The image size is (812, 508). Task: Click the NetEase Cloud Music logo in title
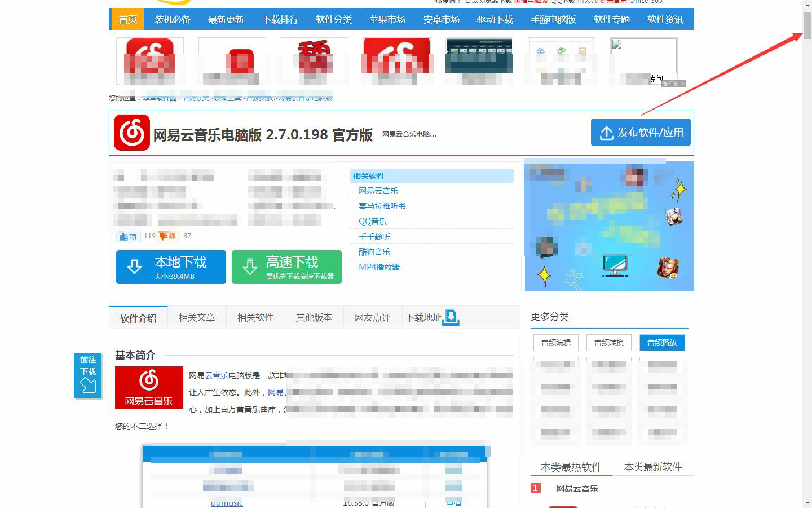point(132,133)
